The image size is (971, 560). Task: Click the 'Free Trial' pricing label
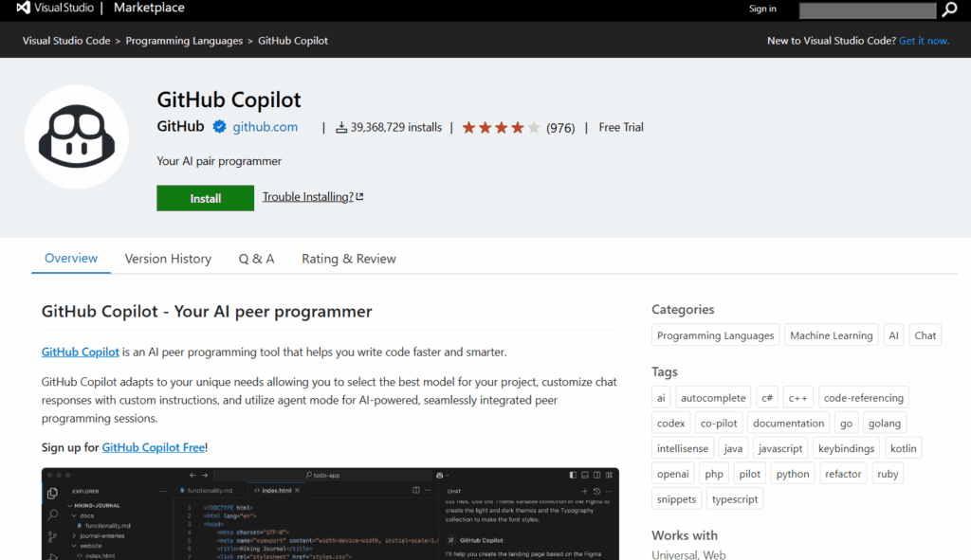[x=620, y=128]
